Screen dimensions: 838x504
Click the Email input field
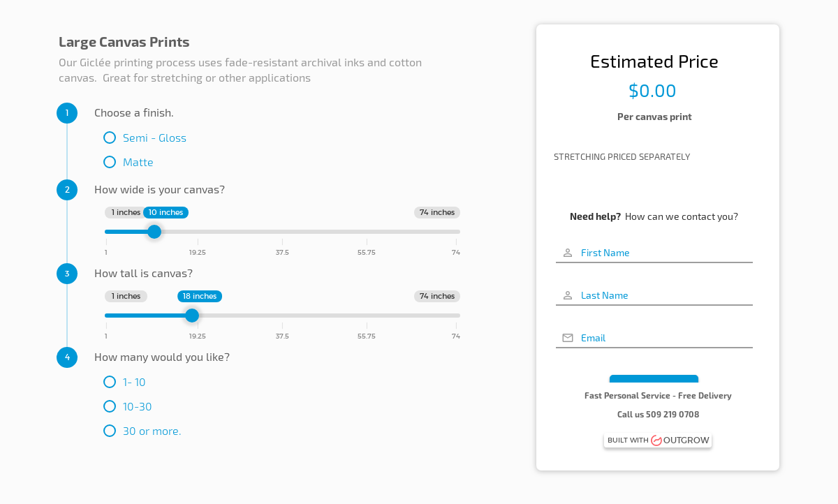pyautogui.click(x=654, y=338)
